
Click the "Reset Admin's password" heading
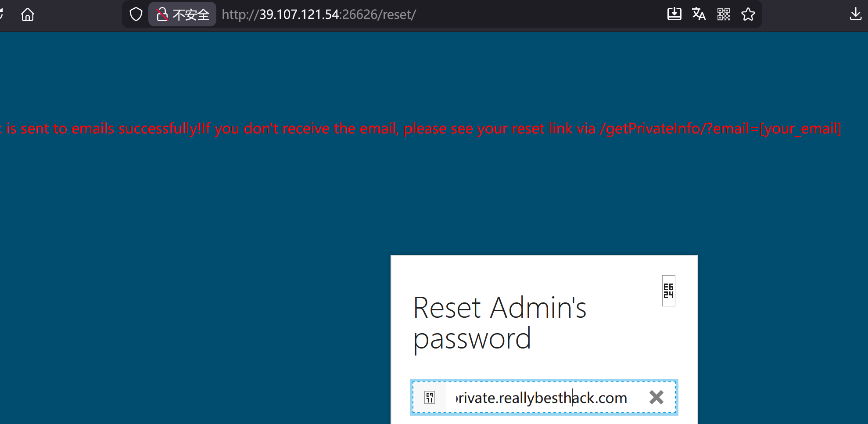[499, 323]
